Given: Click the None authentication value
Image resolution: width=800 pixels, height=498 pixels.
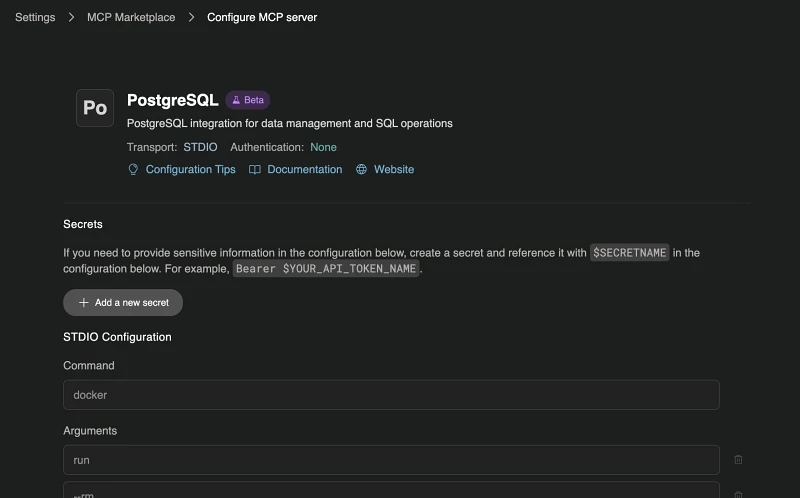Looking at the screenshot, I should point(323,147).
